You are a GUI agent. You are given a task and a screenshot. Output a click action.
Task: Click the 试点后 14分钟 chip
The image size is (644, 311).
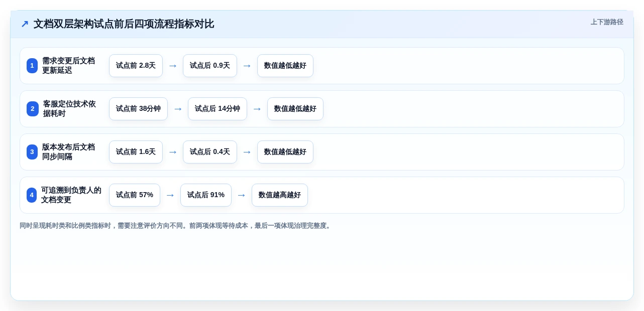[218, 109]
